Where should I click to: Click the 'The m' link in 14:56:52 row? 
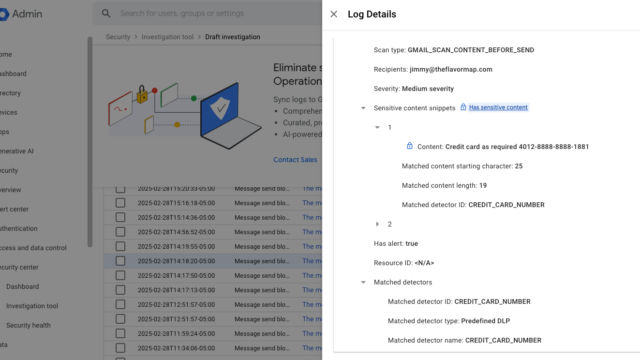click(312, 232)
